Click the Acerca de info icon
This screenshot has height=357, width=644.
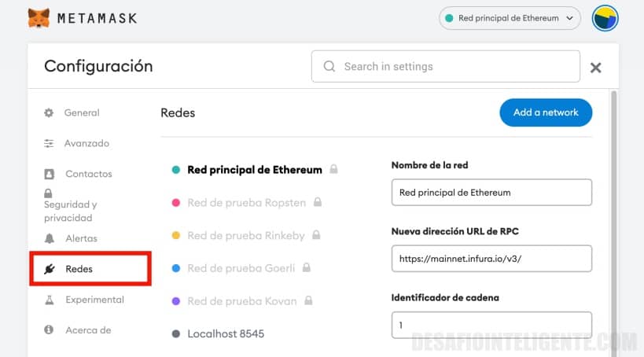[x=49, y=329]
